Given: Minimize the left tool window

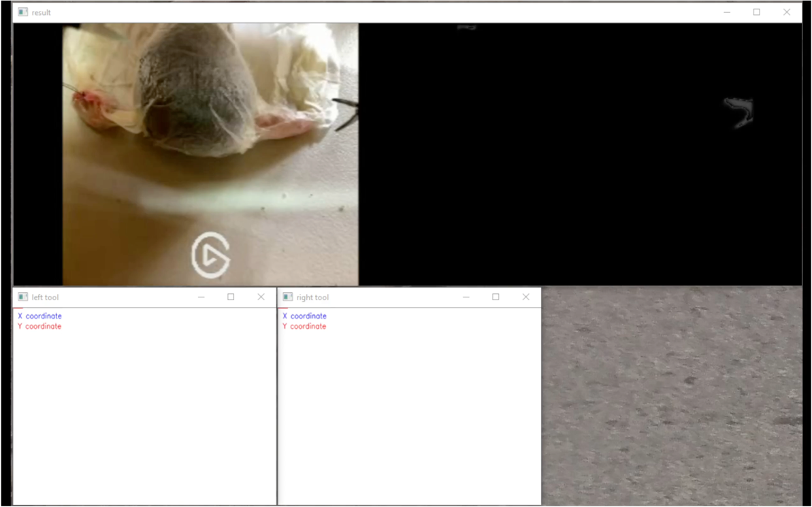Looking at the screenshot, I should (x=201, y=297).
